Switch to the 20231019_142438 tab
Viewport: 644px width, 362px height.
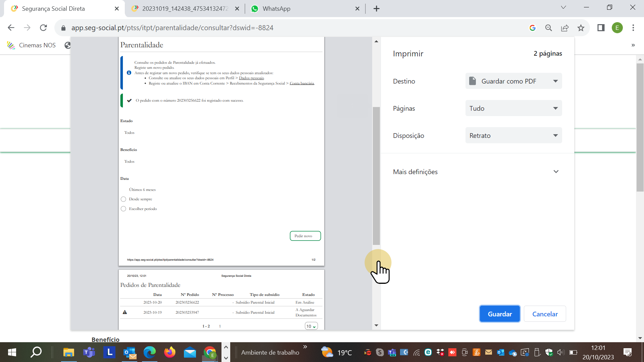pos(185,9)
